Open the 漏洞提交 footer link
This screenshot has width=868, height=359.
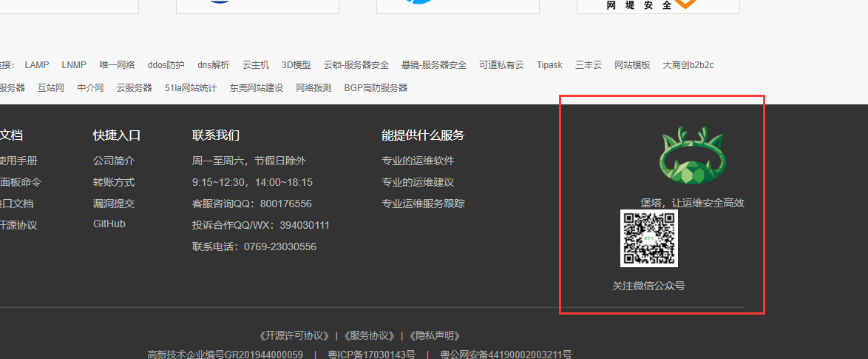[x=114, y=204]
